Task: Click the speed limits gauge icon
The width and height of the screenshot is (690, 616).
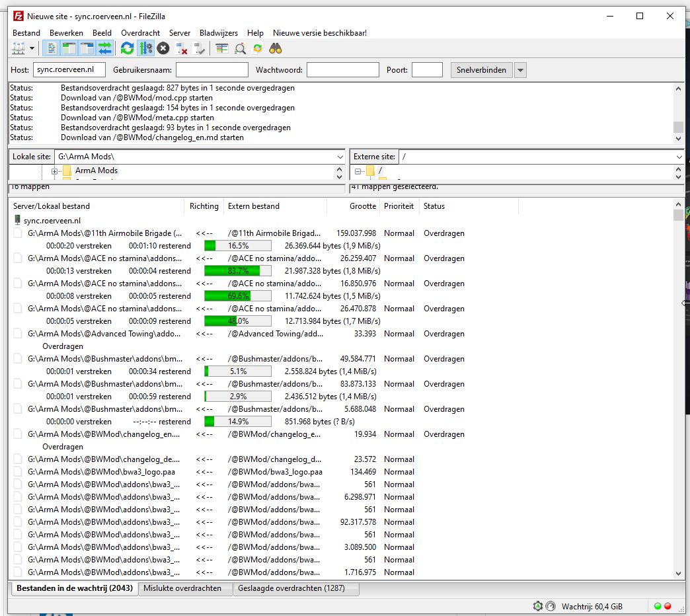Action: coord(551,606)
